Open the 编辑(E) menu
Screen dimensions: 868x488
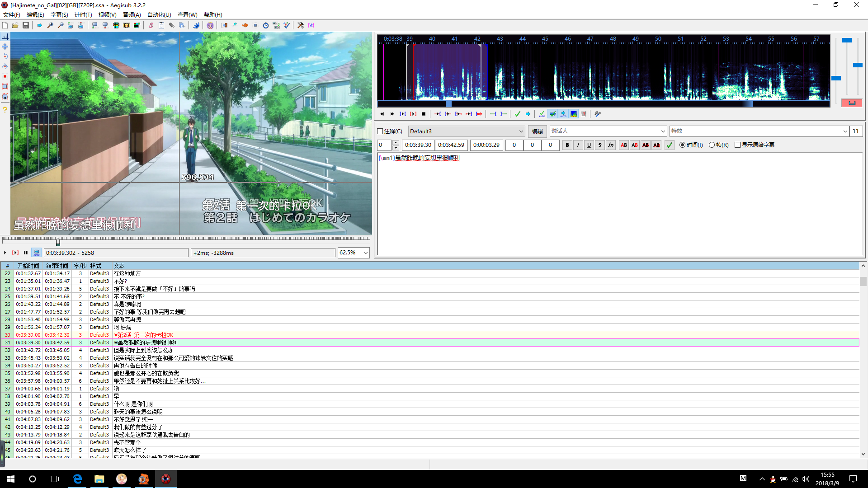tap(35, 15)
